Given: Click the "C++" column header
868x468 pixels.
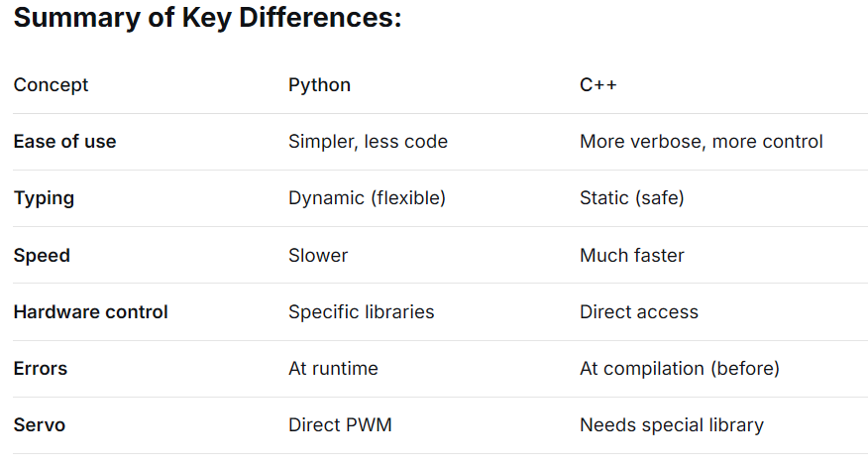Looking at the screenshot, I should pos(598,85).
